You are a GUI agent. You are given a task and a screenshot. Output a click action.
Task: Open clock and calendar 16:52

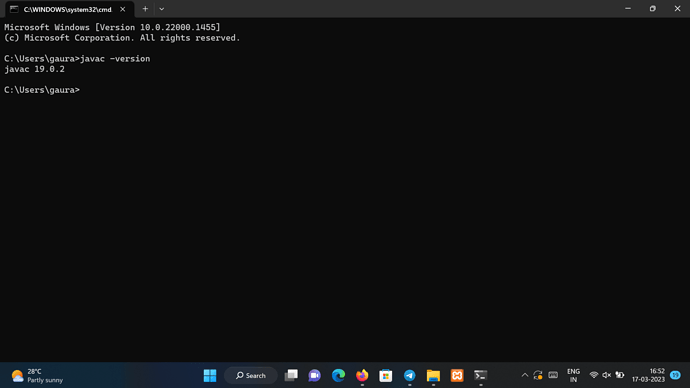tap(648, 375)
